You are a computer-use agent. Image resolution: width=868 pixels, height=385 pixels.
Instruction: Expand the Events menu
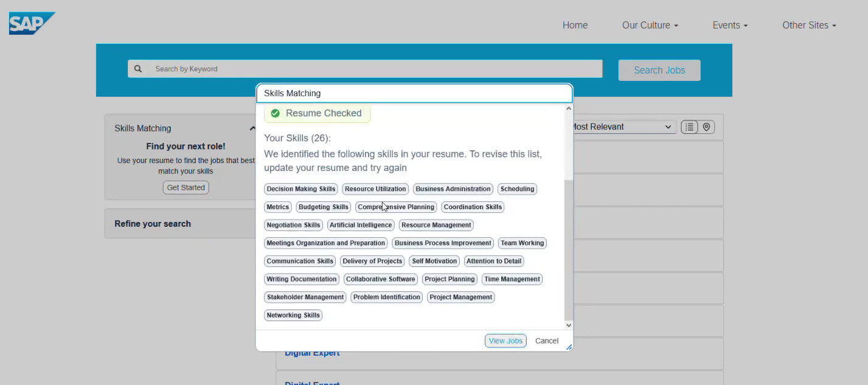[730, 26]
